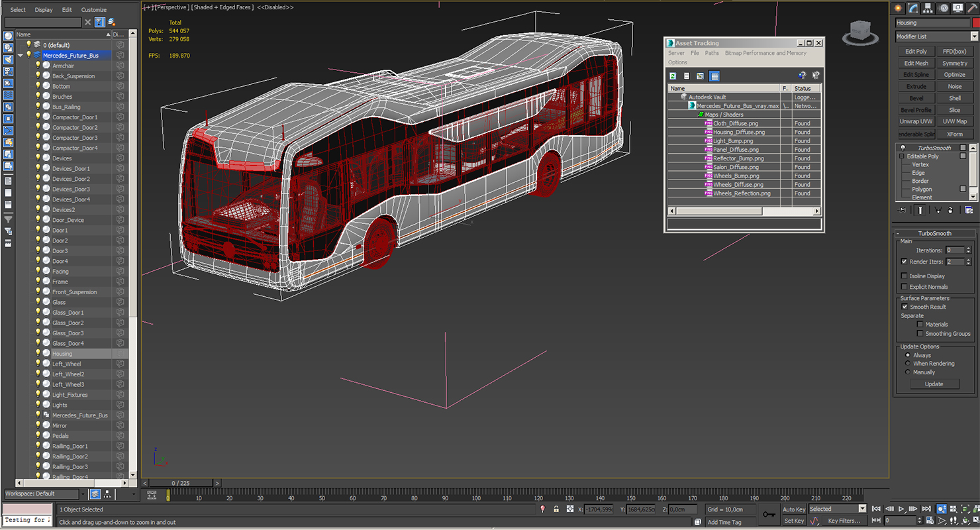Screen dimensions: 980x530
Task: Click Remove Modifier from stack icon
Action: click(x=950, y=210)
